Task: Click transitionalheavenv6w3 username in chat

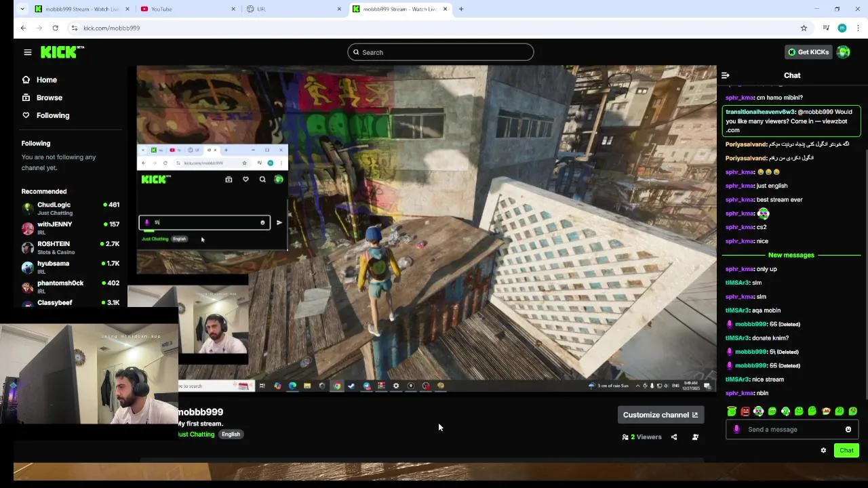Action: [x=760, y=112]
